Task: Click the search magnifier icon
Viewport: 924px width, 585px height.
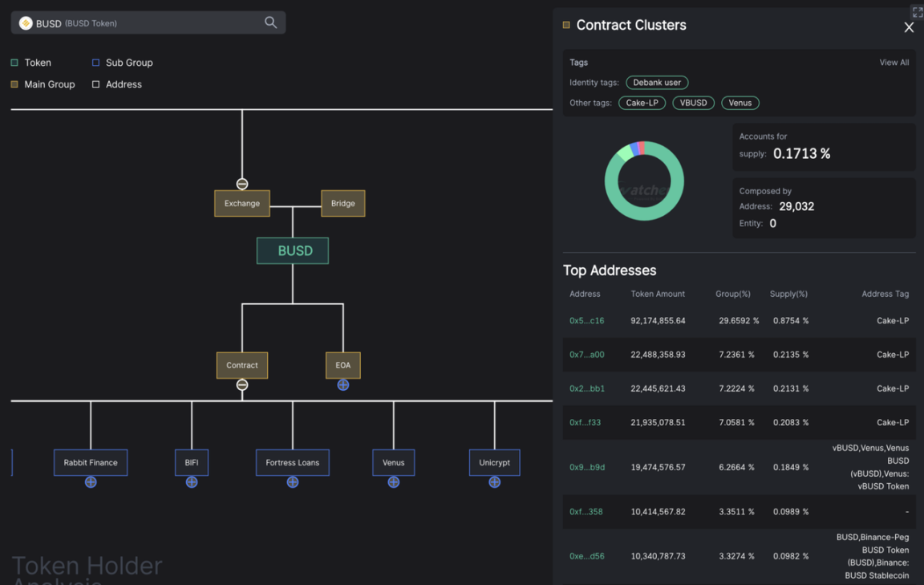Action: (270, 22)
